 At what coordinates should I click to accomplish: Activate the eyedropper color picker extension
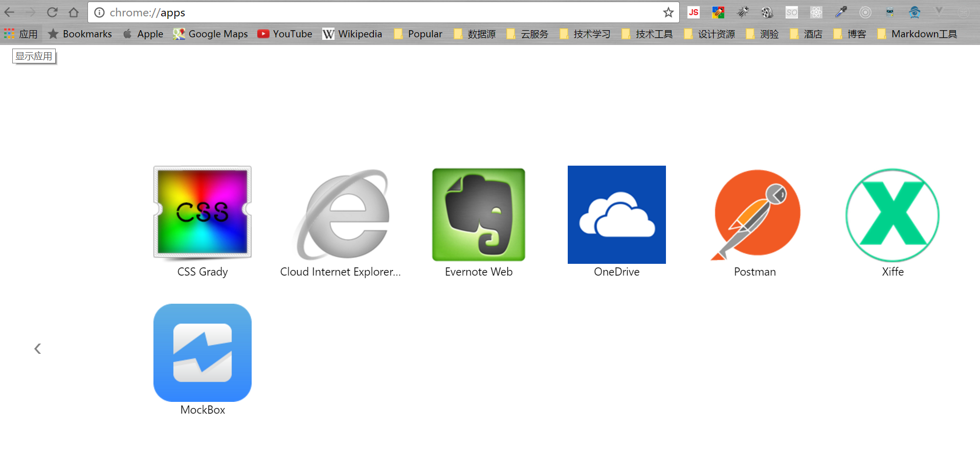pyautogui.click(x=841, y=12)
